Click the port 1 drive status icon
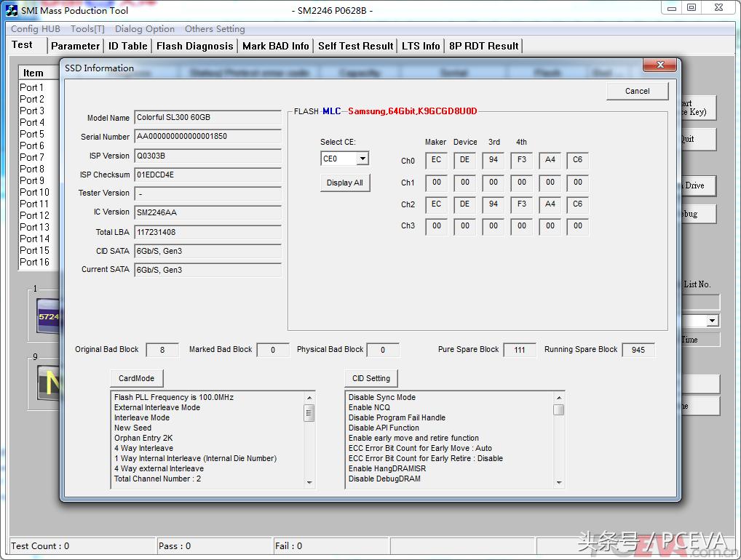The height and width of the screenshot is (560, 741). [47, 316]
